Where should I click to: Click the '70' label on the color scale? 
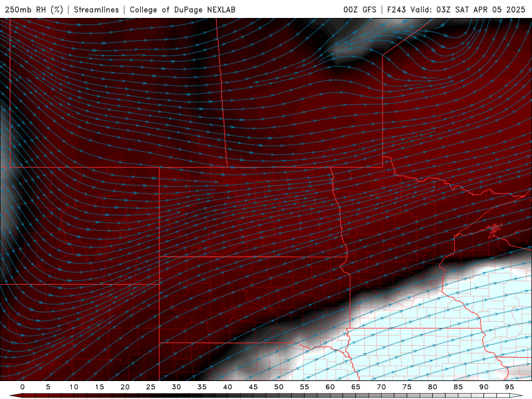pos(381,387)
